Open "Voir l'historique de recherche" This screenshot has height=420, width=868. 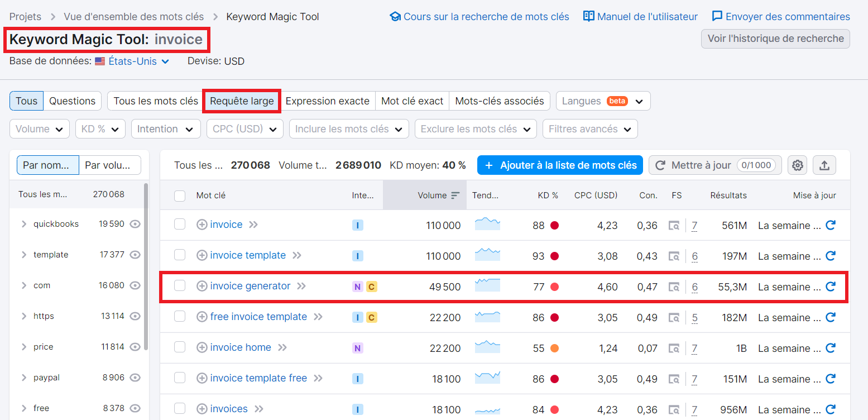pos(775,39)
